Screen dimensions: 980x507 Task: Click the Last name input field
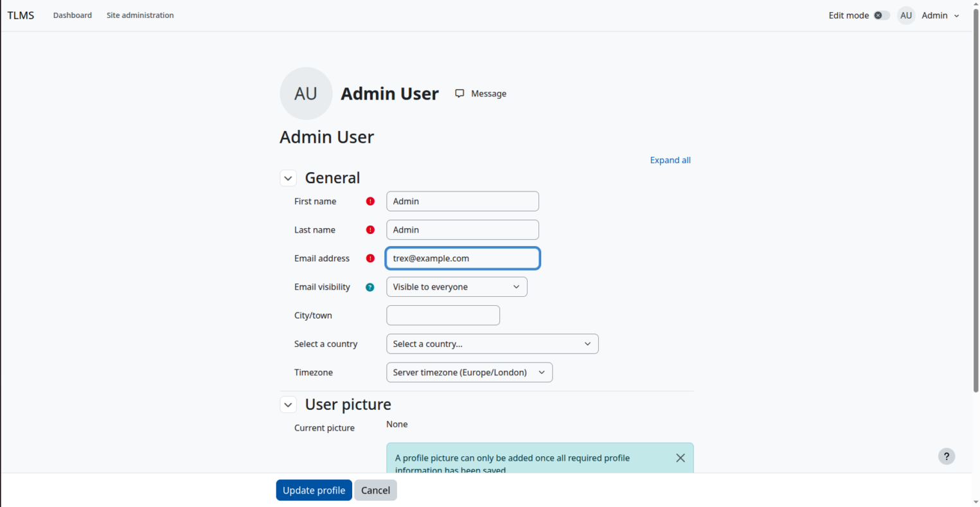(463, 230)
